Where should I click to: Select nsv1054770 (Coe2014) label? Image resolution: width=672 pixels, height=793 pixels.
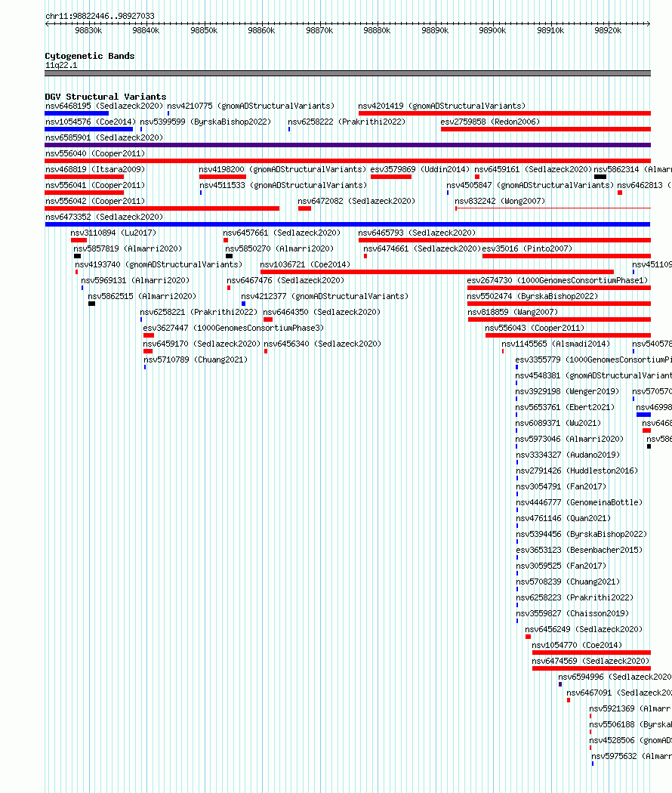click(578, 645)
